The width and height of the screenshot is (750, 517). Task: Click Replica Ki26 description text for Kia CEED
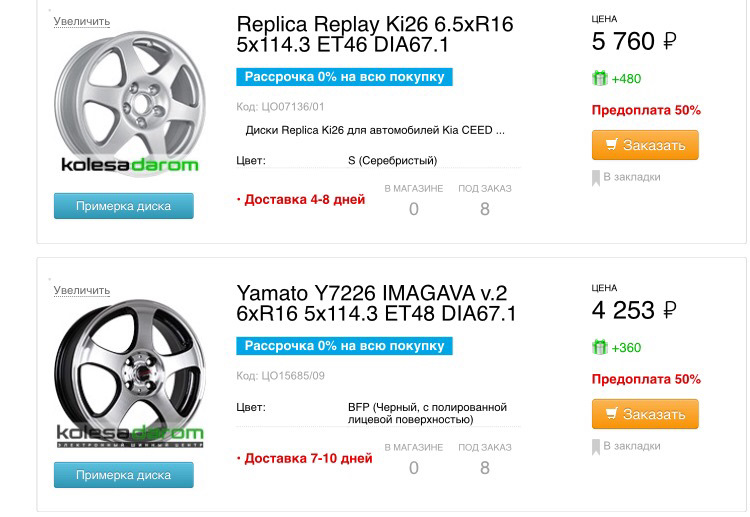tap(375, 130)
